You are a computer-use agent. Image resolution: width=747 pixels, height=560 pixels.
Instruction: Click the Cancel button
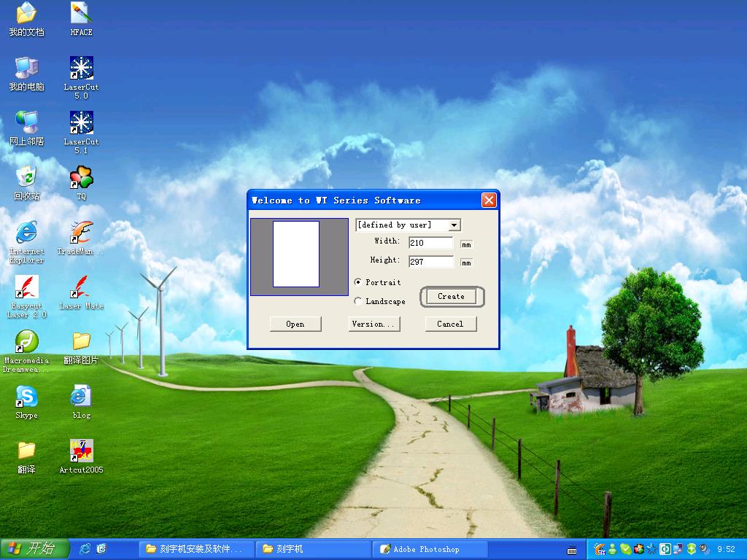click(x=450, y=324)
